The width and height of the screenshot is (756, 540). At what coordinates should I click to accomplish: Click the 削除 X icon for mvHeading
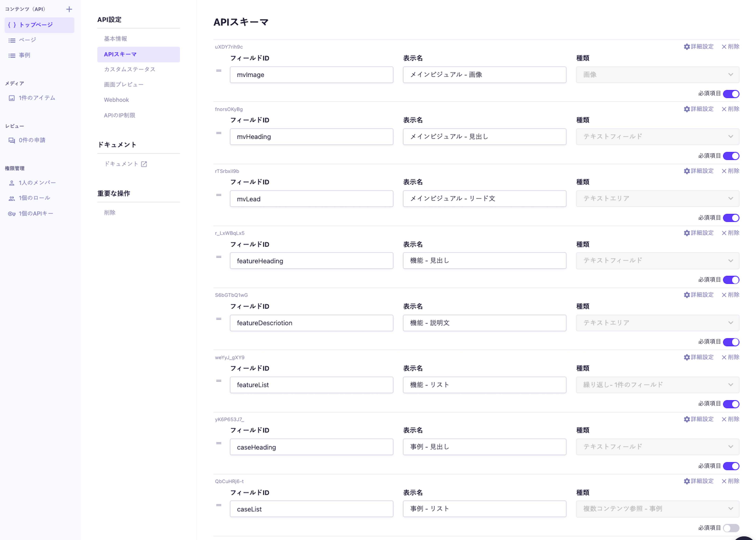pos(724,109)
